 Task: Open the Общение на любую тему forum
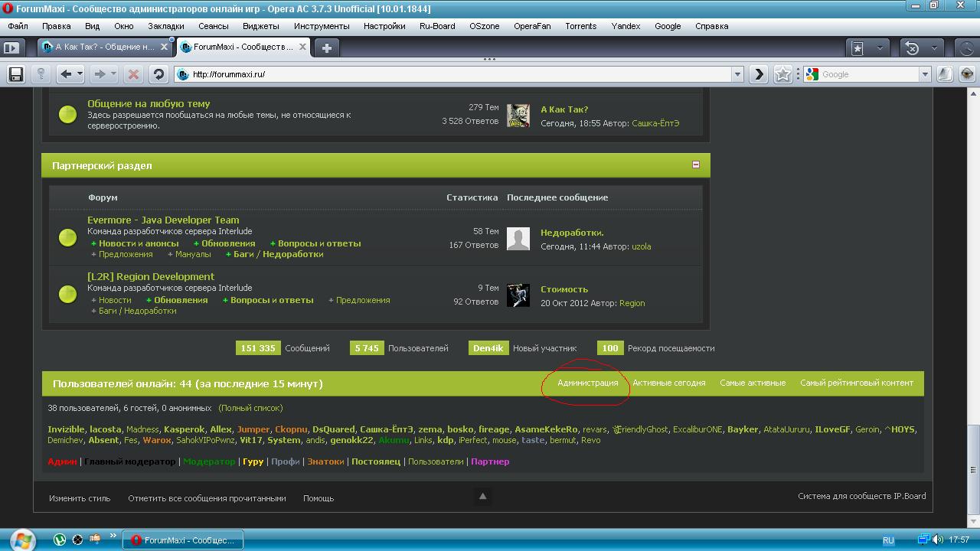pyautogui.click(x=149, y=103)
